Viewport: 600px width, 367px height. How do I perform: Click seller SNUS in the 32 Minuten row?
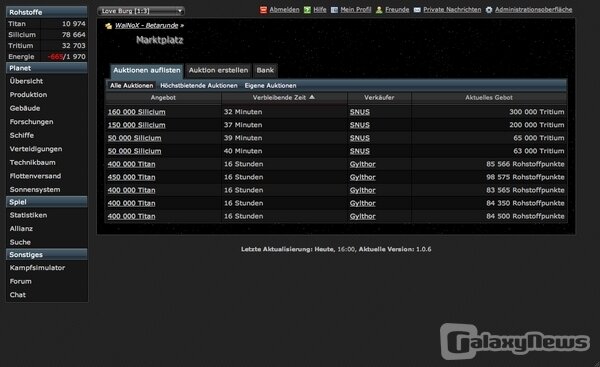tap(360, 112)
